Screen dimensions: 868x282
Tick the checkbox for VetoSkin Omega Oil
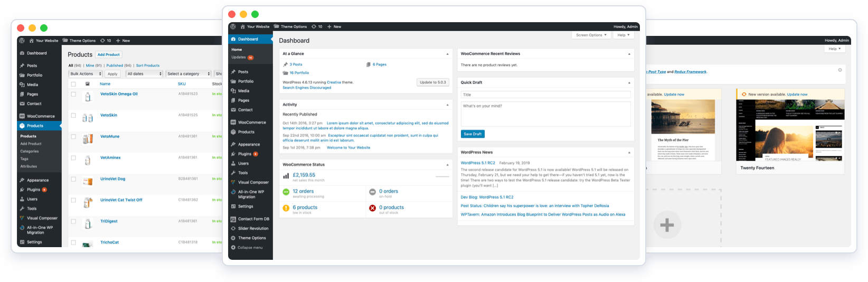point(73,94)
